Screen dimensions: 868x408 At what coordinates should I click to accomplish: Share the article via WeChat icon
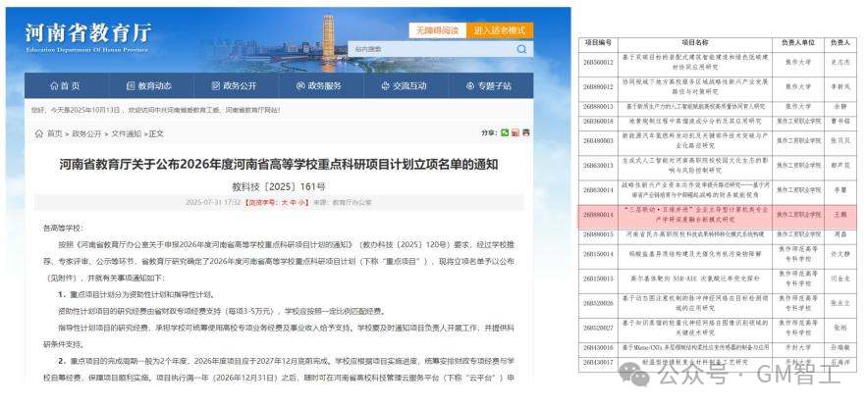(x=505, y=132)
